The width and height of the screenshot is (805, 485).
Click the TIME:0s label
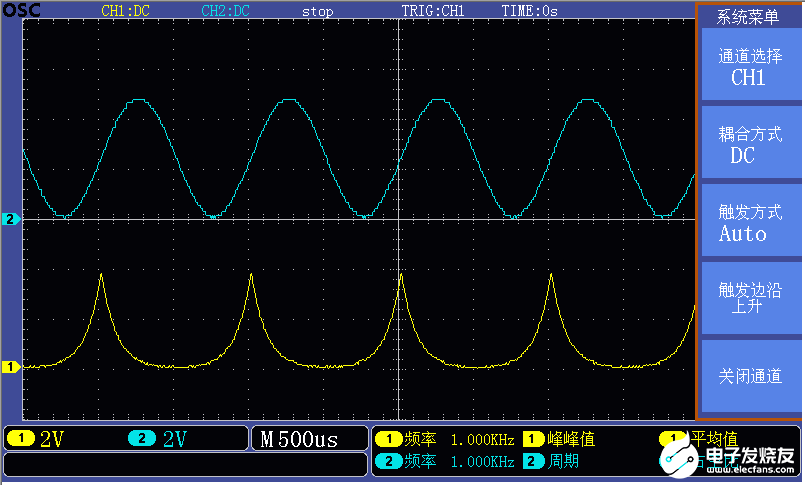click(x=529, y=11)
